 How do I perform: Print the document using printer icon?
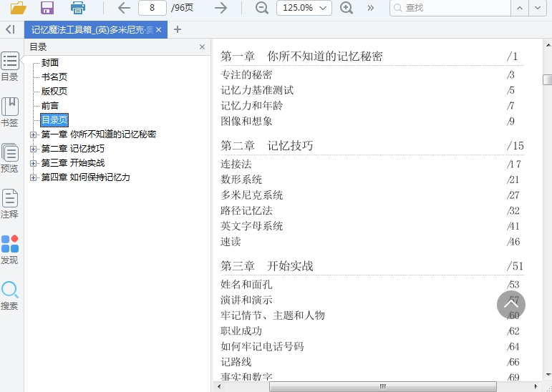(x=78, y=7)
